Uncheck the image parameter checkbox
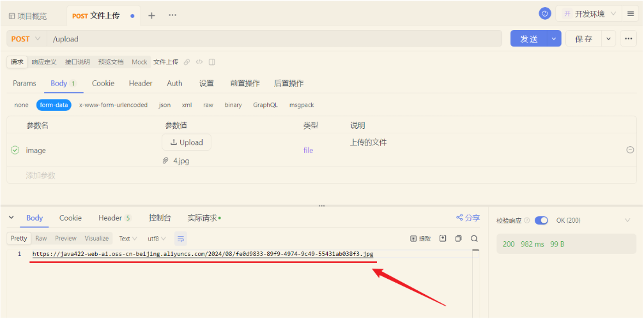This screenshot has width=644, height=319. pos(15,151)
